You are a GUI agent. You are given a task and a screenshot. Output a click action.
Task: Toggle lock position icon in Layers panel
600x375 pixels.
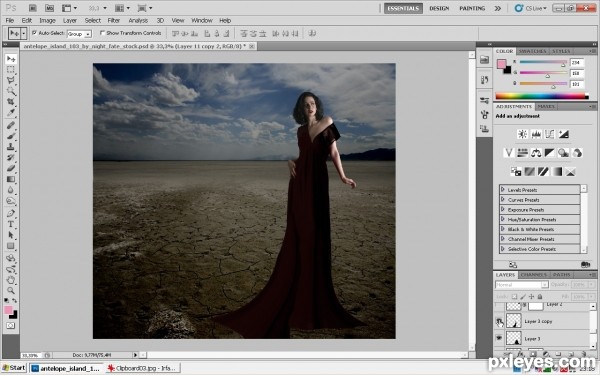pyautogui.click(x=531, y=297)
